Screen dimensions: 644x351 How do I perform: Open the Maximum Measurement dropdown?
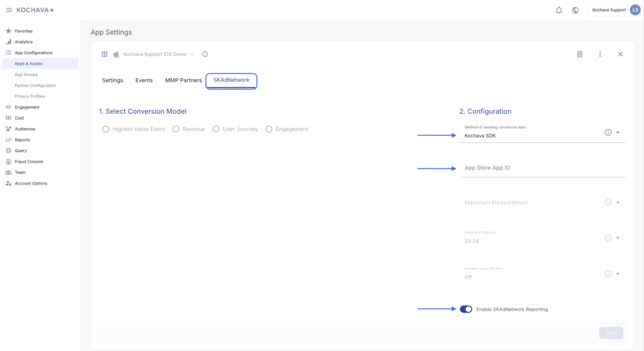click(618, 203)
